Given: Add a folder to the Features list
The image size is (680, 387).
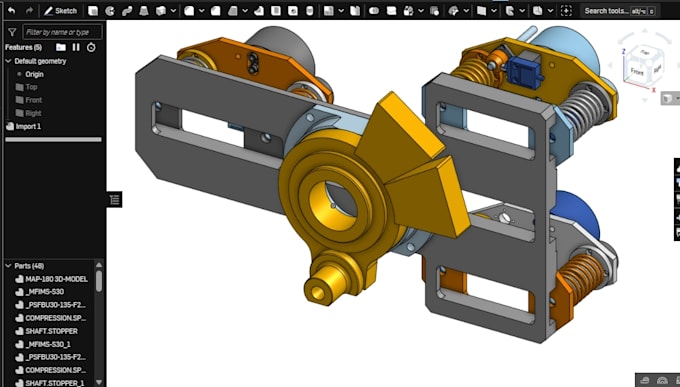Looking at the screenshot, I should point(61,47).
